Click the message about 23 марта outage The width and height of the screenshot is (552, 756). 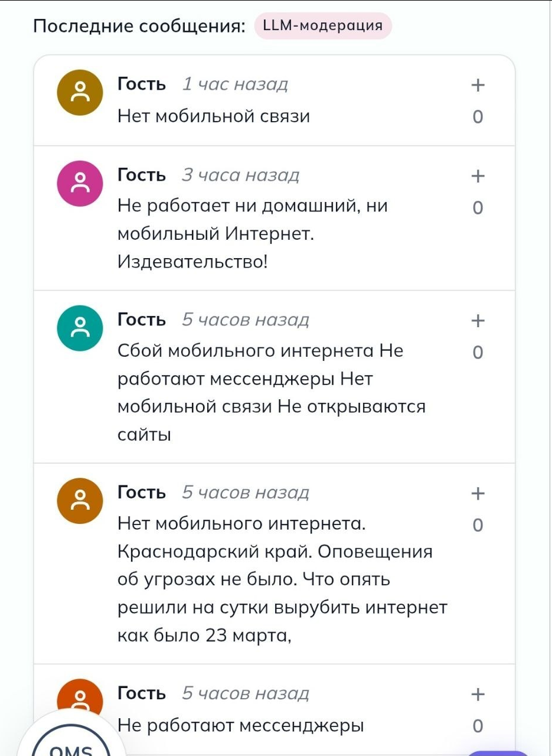[x=282, y=579]
